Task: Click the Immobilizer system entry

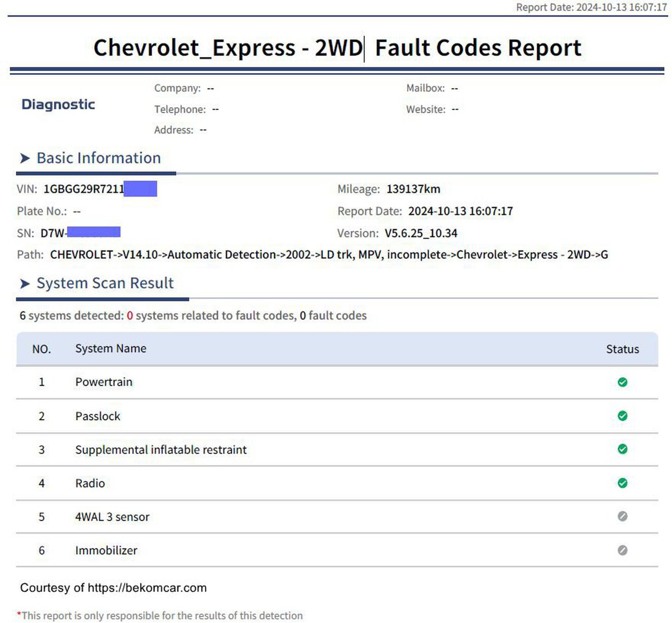Action: [106, 551]
